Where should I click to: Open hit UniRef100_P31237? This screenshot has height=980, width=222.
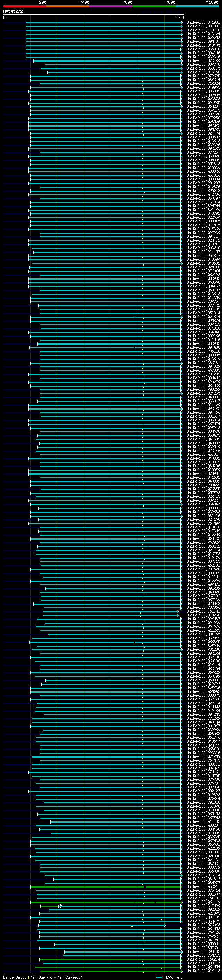pyautogui.click(x=203, y=183)
